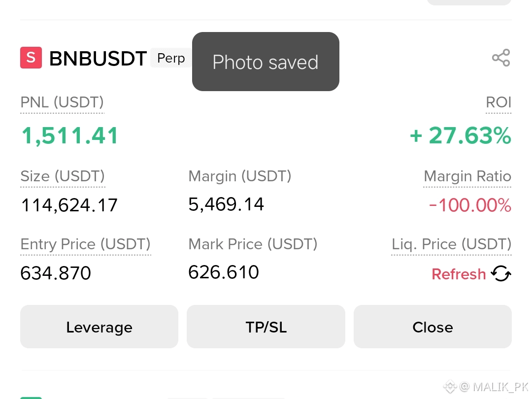532x399 pixels.
Task: Tap the ROI label for explanation
Action: click(x=499, y=102)
